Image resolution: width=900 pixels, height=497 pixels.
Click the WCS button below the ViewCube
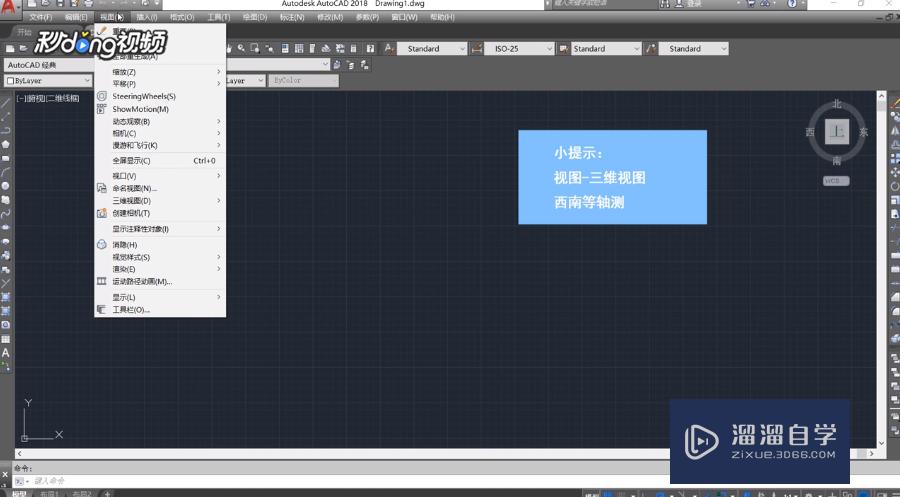pos(836,181)
